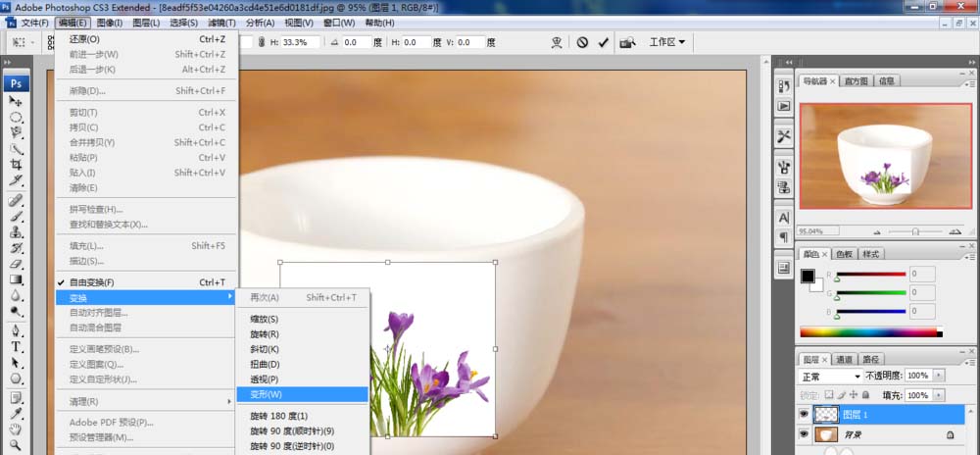980x455 pixels.
Task: Open the Color panel options menu
Action: (969, 255)
